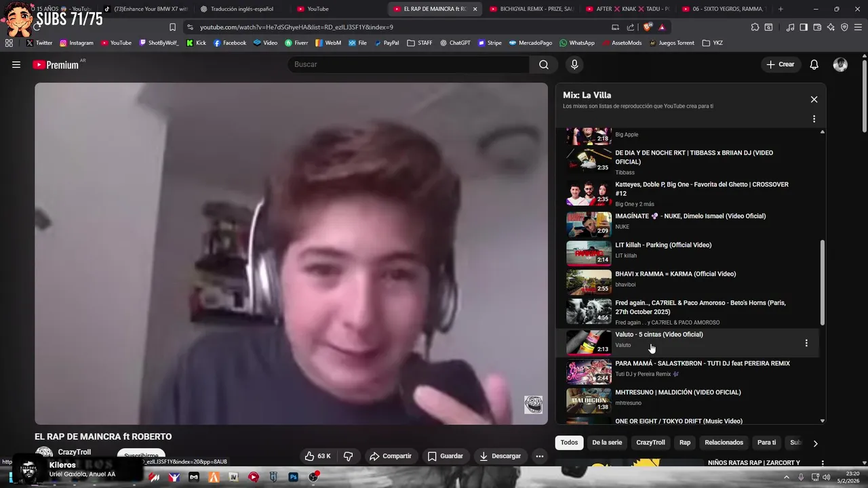Click the Guardar save button

(x=445, y=456)
